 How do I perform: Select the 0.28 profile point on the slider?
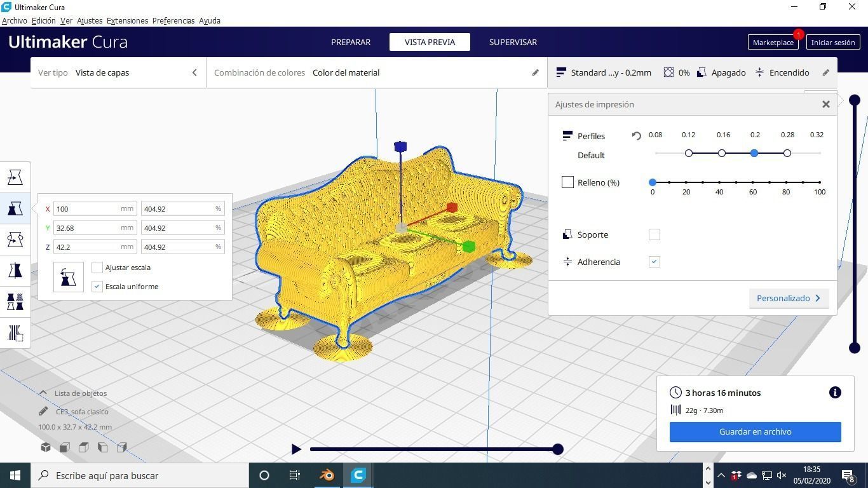pyautogui.click(x=787, y=153)
